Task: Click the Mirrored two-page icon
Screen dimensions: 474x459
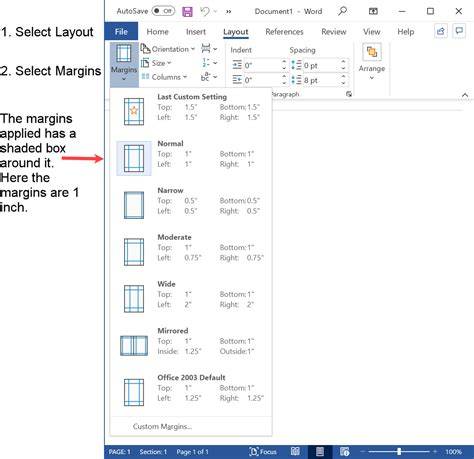Action: click(x=134, y=345)
